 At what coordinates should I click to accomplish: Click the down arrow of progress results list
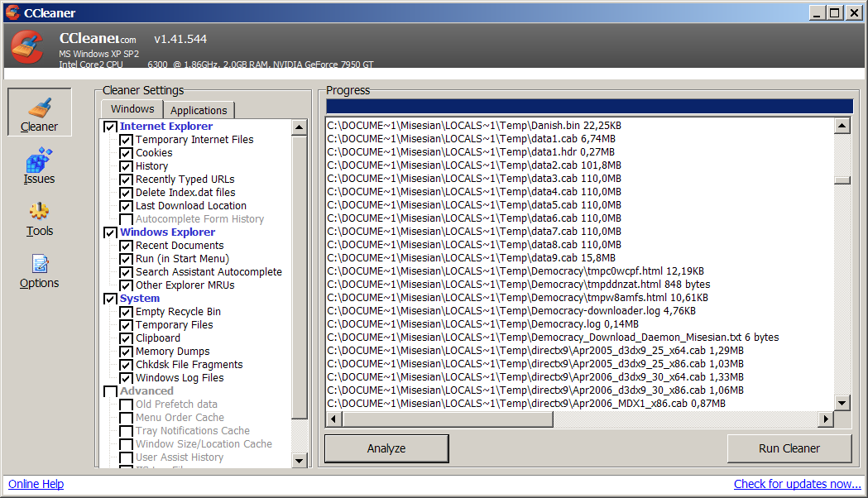(x=842, y=403)
